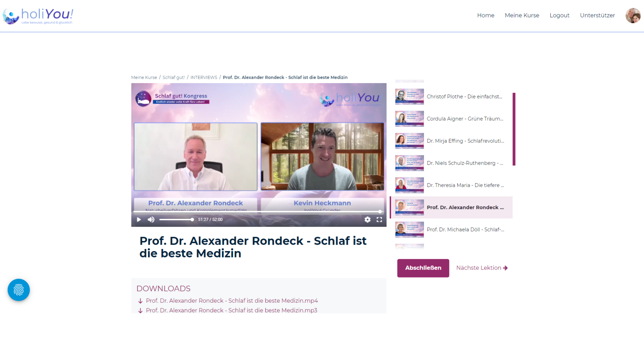The image size is (644, 362).
Task: Open user profile avatar
Action: pos(633,15)
